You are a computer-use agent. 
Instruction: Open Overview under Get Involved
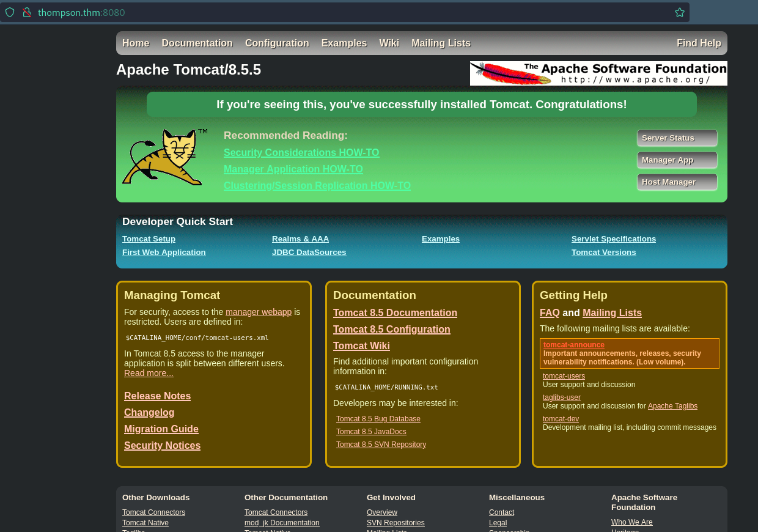(x=382, y=512)
